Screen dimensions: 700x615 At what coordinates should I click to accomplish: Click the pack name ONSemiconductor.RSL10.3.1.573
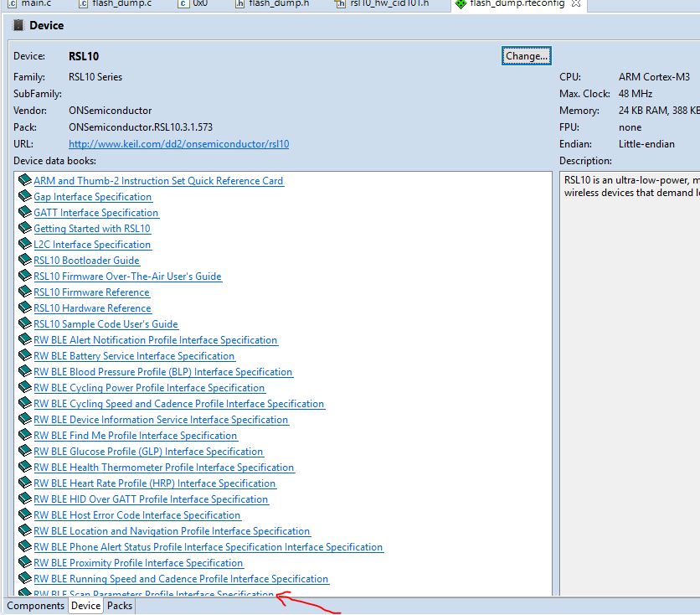[x=141, y=127]
